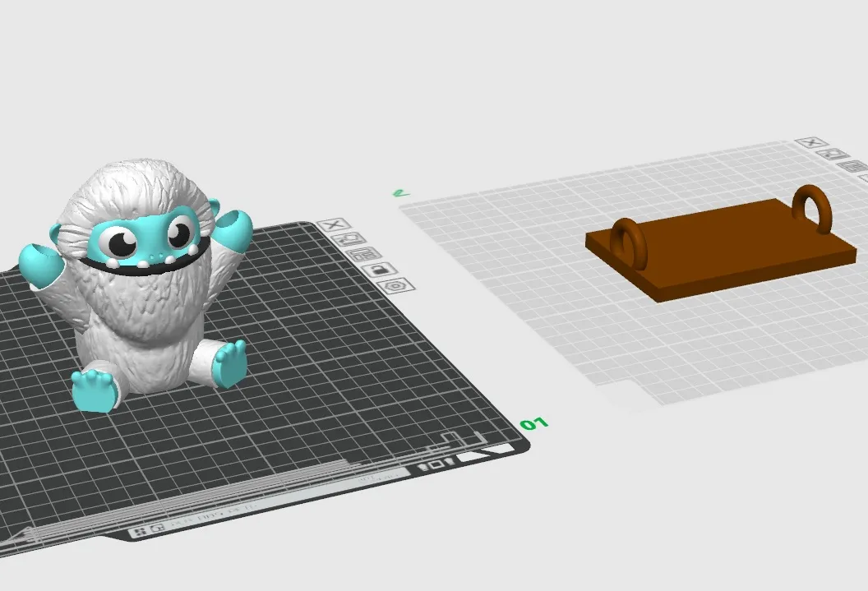The height and width of the screenshot is (591, 868).
Task: Click the yeti's raised hand on the right
Action: [x=233, y=229]
